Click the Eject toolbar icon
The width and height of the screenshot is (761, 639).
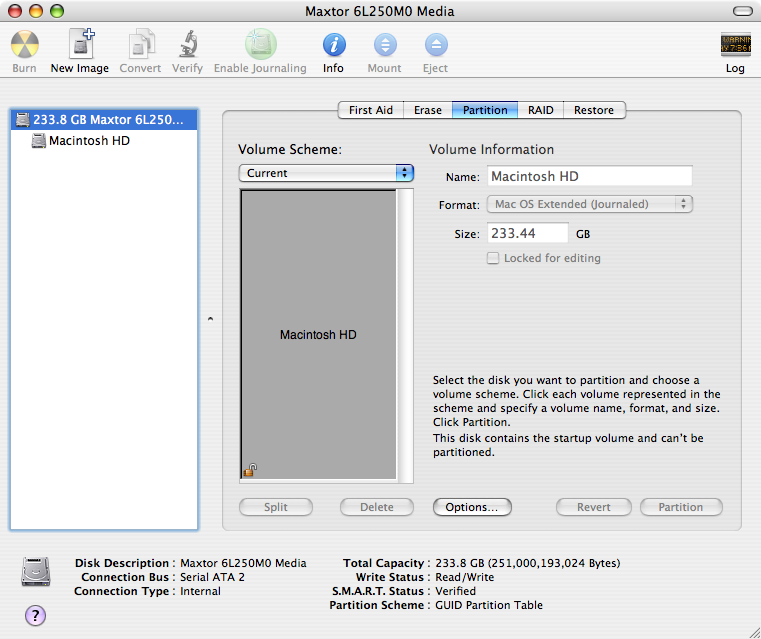[436, 45]
